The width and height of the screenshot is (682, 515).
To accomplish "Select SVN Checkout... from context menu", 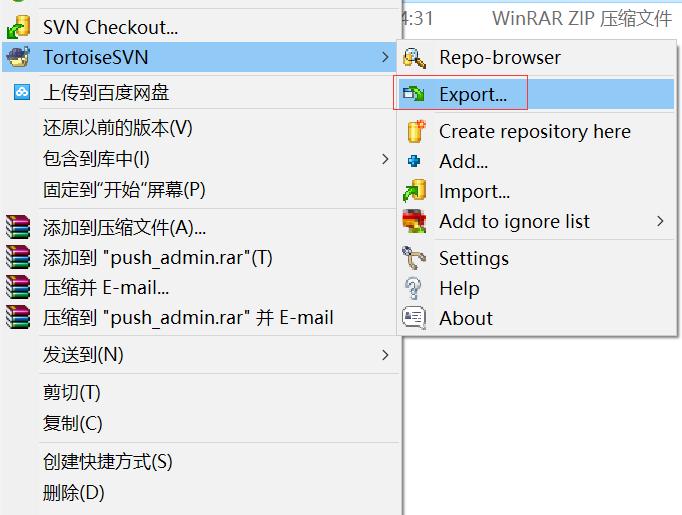I will tap(110, 28).
